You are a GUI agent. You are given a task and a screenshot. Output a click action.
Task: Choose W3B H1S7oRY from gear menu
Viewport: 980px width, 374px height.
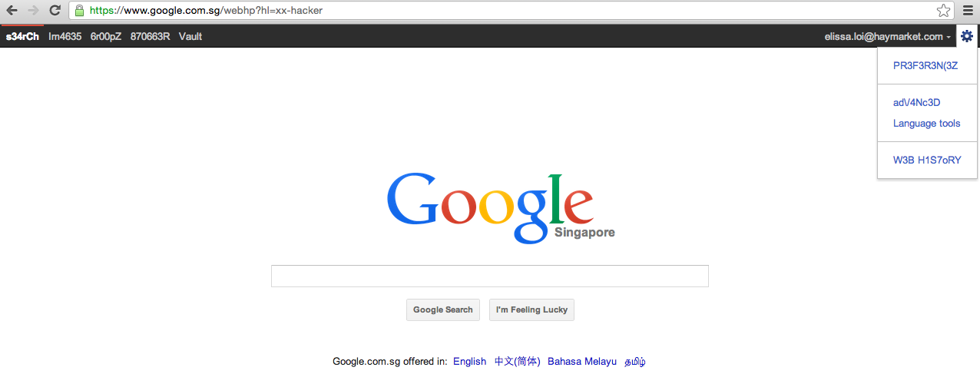pos(927,161)
